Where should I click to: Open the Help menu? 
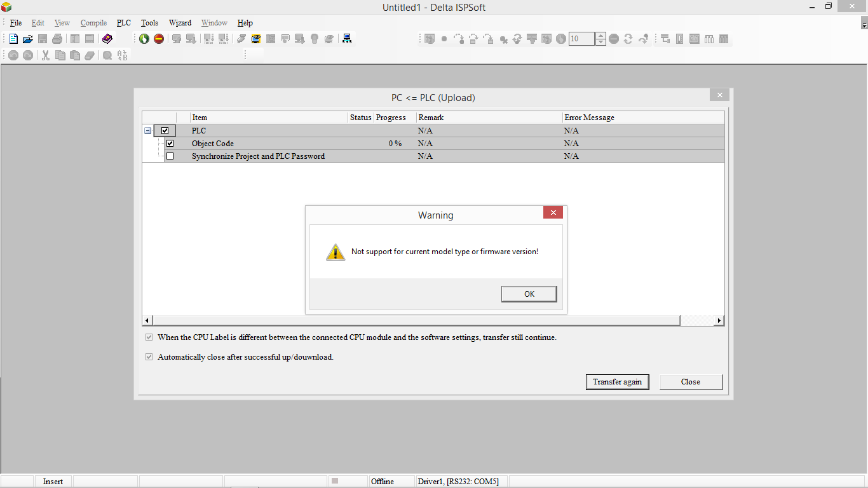coord(245,23)
